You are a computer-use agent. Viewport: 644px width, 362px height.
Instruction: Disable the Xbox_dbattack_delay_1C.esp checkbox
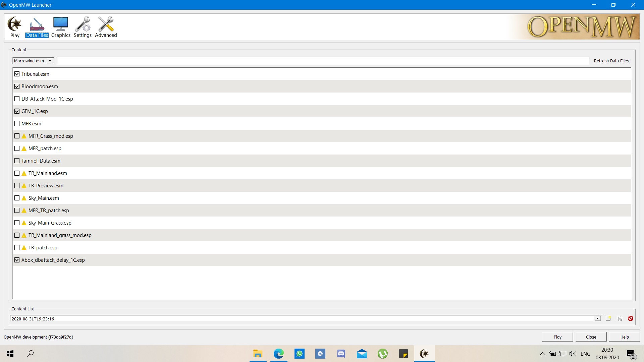point(17,260)
